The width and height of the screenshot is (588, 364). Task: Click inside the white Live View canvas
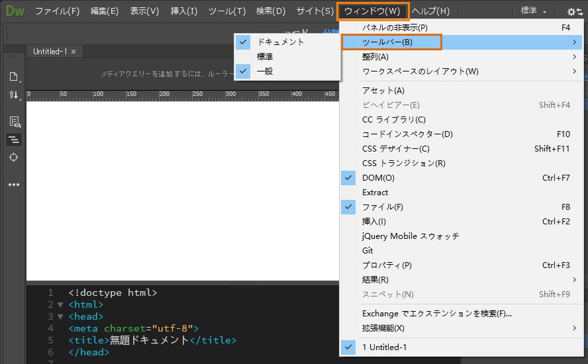[183, 191]
